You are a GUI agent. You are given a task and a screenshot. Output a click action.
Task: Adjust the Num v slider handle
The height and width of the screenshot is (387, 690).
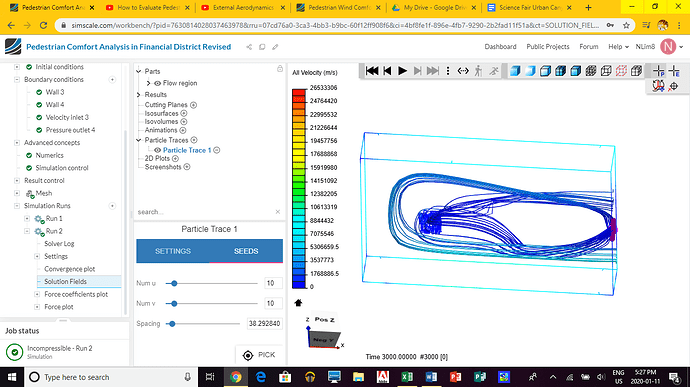coord(174,303)
